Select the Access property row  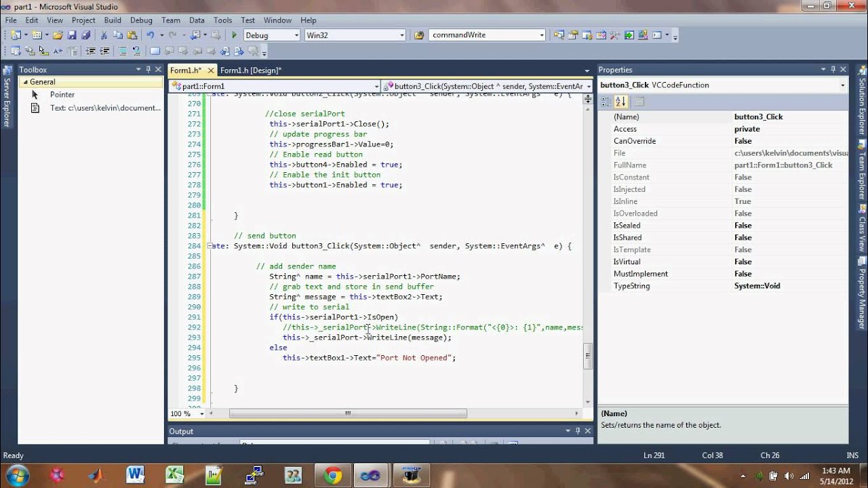[x=723, y=129]
